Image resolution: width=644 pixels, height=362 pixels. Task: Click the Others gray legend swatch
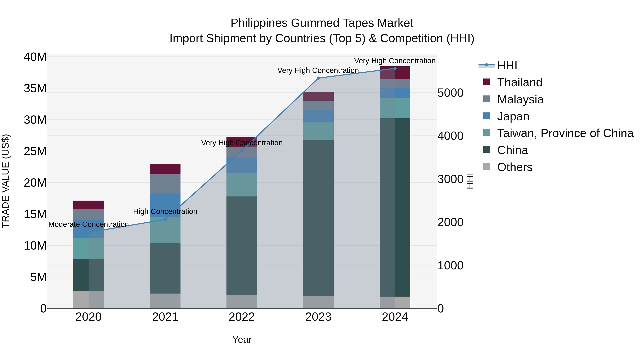click(487, 166)
